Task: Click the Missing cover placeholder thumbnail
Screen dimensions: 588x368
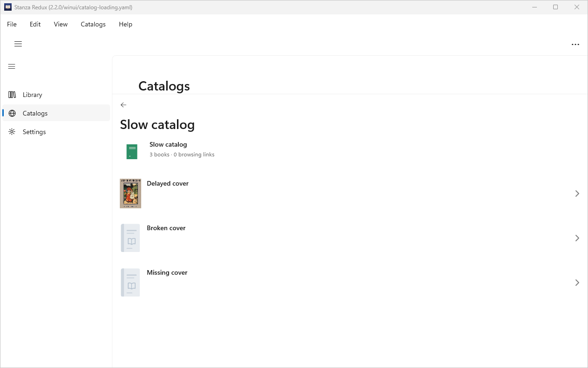Action: click(x=131, y=283)
